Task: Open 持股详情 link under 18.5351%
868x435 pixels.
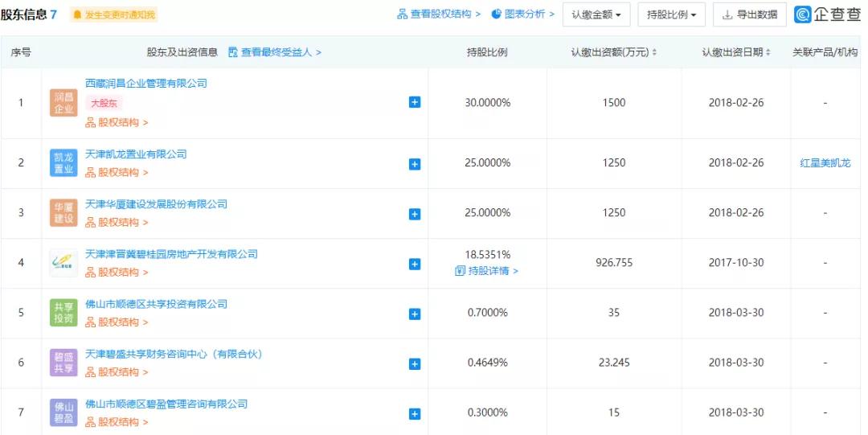Action: (x=486, y=271)
